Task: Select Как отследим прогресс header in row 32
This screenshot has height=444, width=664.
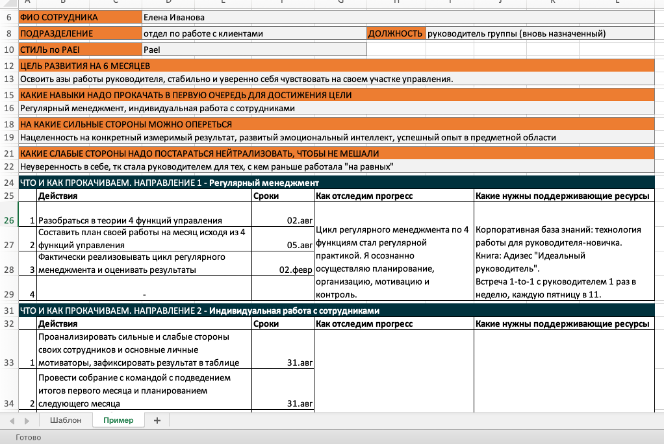Action: point(394,324)
